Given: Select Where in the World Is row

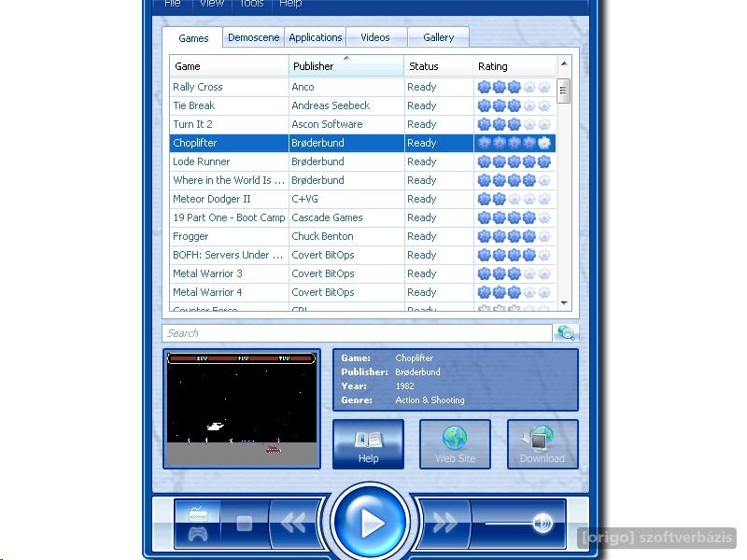Looking at the screenshot, I should point(362,180).
